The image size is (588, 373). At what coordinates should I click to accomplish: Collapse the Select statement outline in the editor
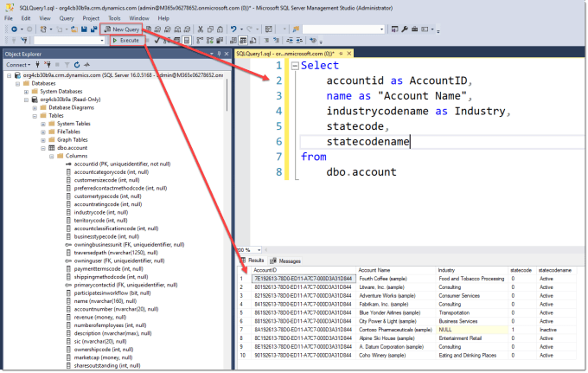point(295,66)
